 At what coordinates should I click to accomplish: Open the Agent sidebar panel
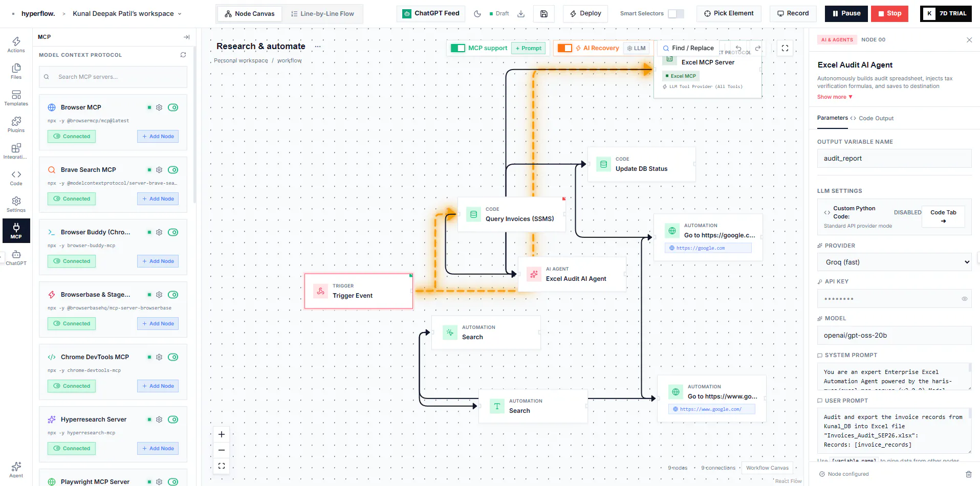[16, 469]
